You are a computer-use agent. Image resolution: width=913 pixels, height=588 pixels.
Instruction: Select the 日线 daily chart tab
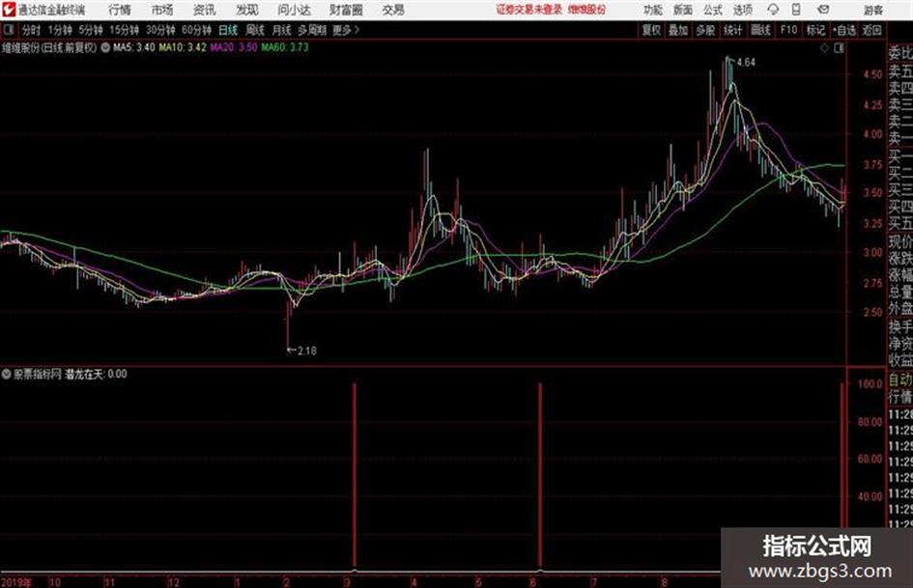228,30
